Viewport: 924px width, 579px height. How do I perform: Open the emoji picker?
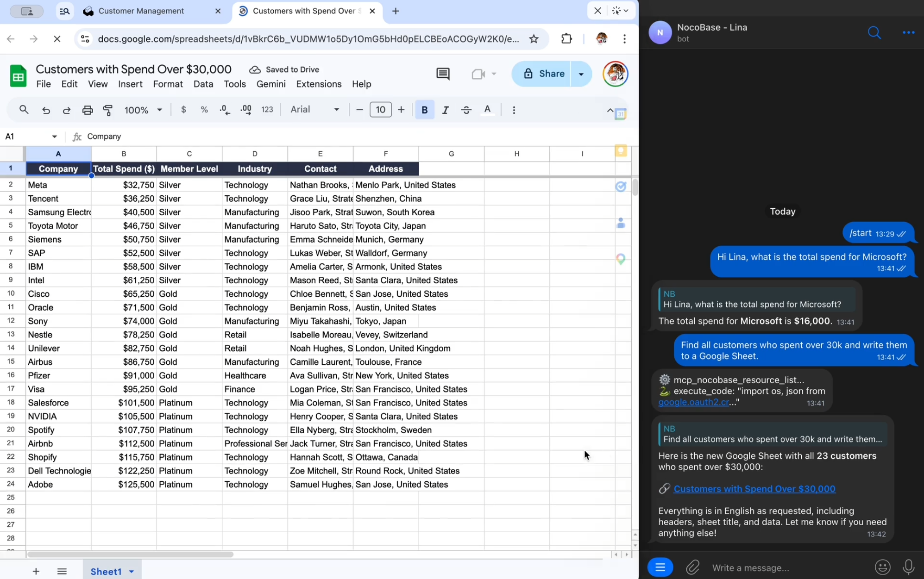pos(882,567)
